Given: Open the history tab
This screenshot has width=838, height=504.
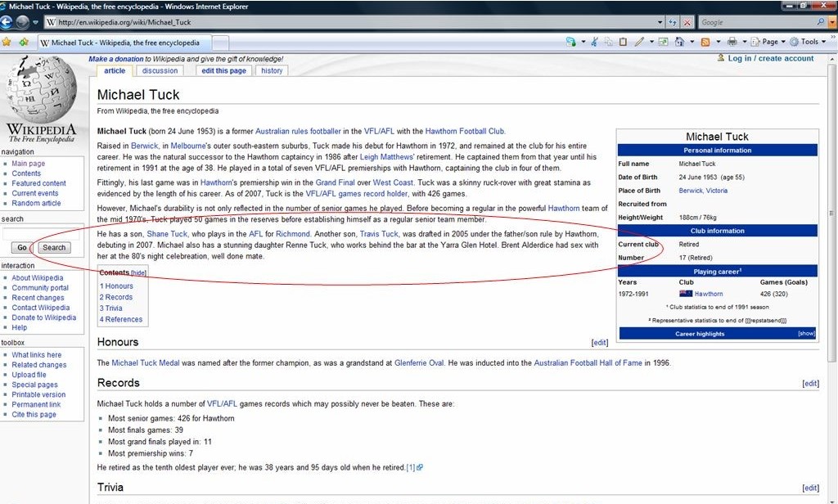Looking at the screenshot, I should [x=272, y=70].
